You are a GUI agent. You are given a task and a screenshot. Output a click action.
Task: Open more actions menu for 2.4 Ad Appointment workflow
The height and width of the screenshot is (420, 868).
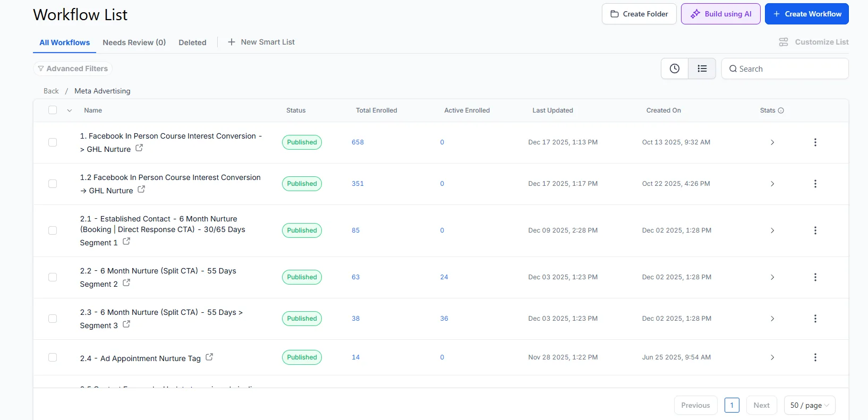tap(815, 357)
